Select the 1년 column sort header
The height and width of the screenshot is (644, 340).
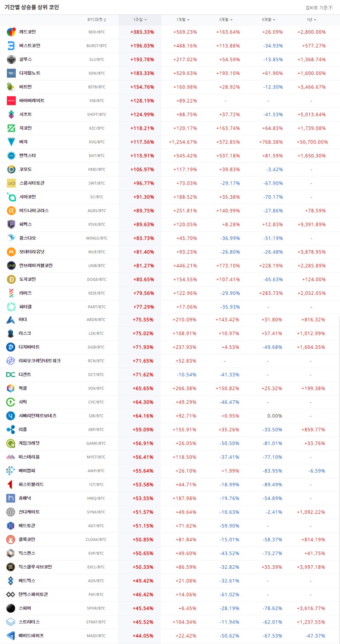click(312, 20)
